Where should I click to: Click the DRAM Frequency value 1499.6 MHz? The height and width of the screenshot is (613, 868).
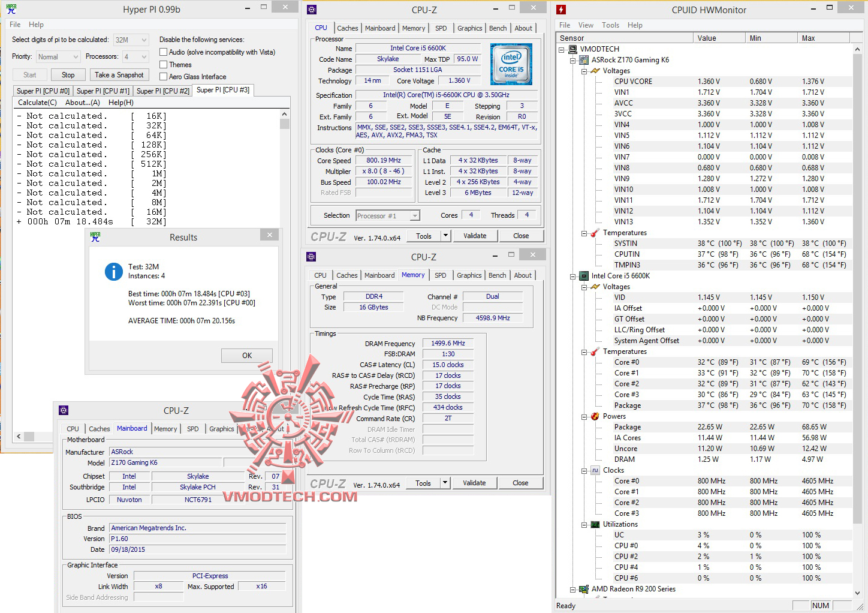[x=448, y=344]
